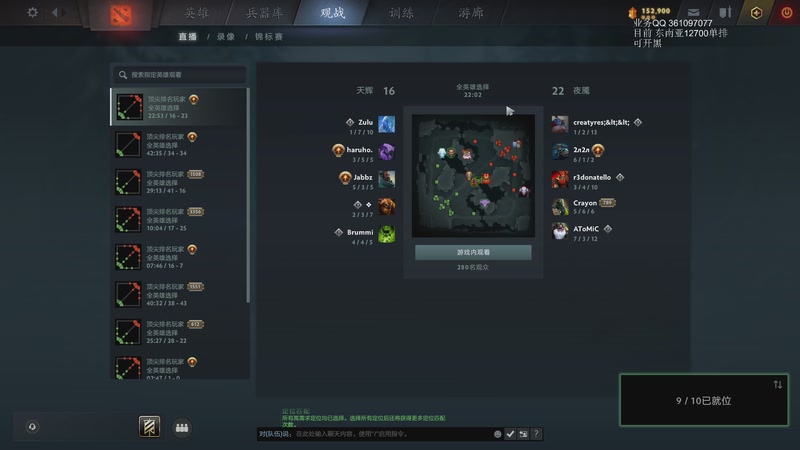Click the emoticon icon in chat bar
This screenshot has height=450, width=800.
pyautogui.click(x=497, y=434)
